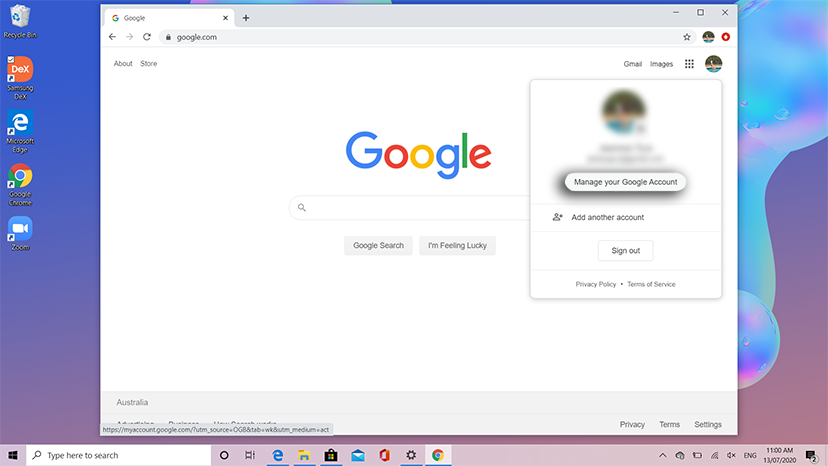The image size is (828, 466).
Task: Click Manage your Google Account
Action: (x=626, y=182)
